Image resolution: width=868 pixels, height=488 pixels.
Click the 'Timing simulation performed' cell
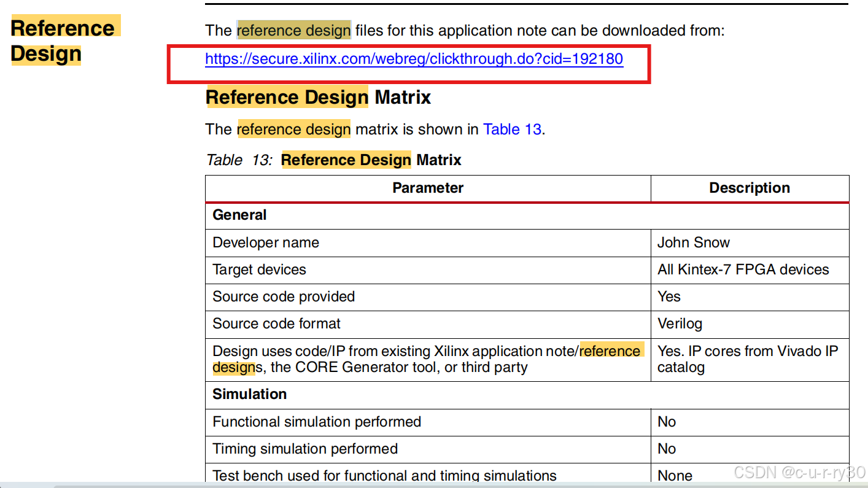coord(428,449)
